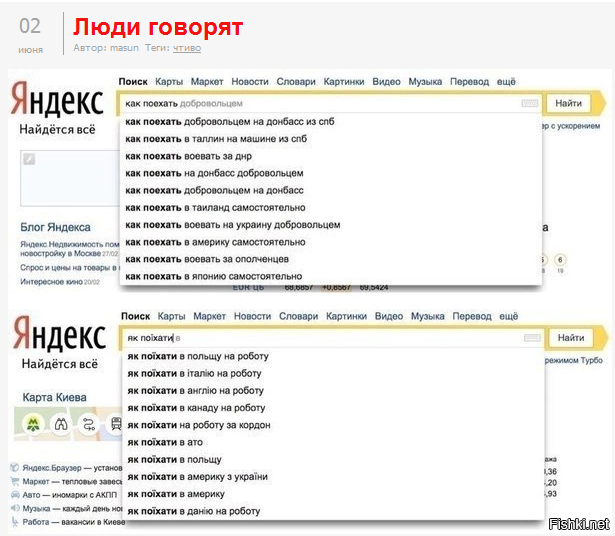Image resolution: width=615 pixels, height=536 pixels.
Task: Click the Kiev map thumbnail
Action: [x=68, y=424]
